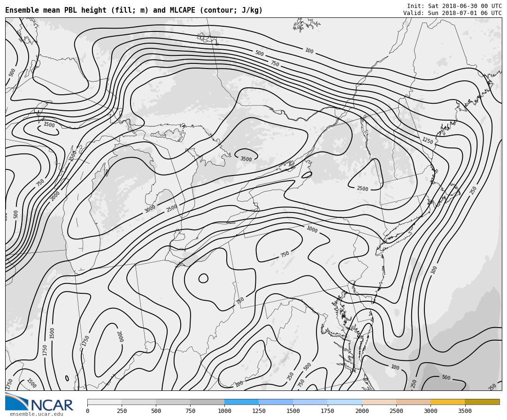Click the 'Init: Sat 2018-06-30 00 UTC' text
Screen dimensions: 507x420
coord(454,6)
